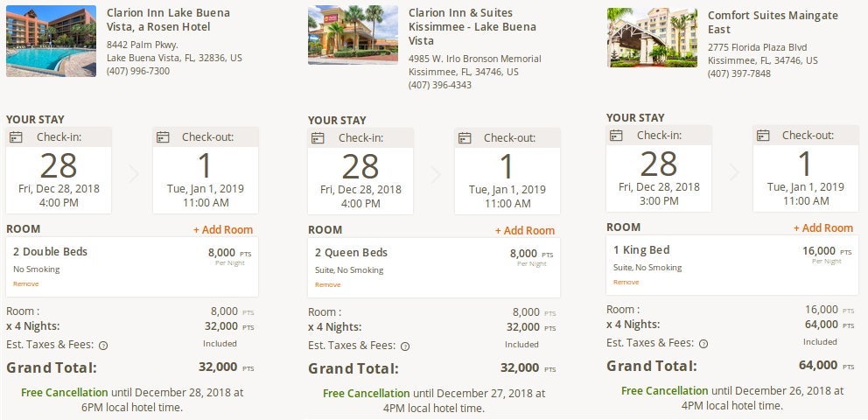Click the Clarion Inn Lake Buena Vista check-out calendar icon

point(163,137)
